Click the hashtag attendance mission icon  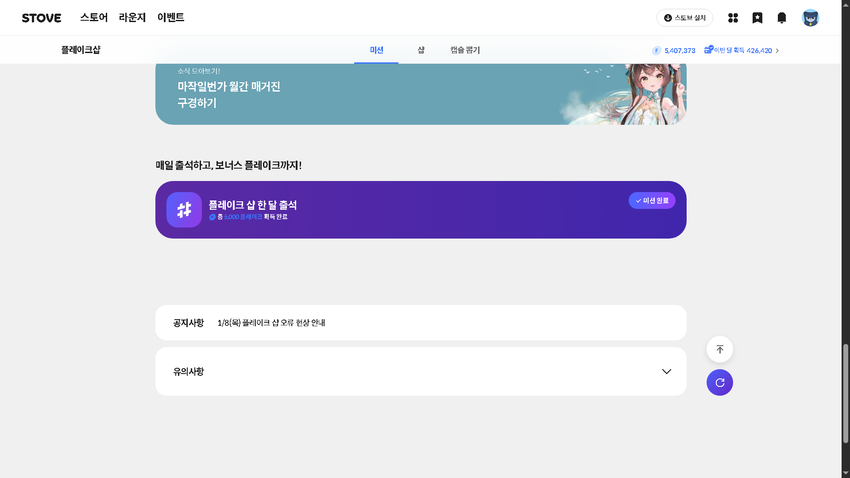click(184, 210)
